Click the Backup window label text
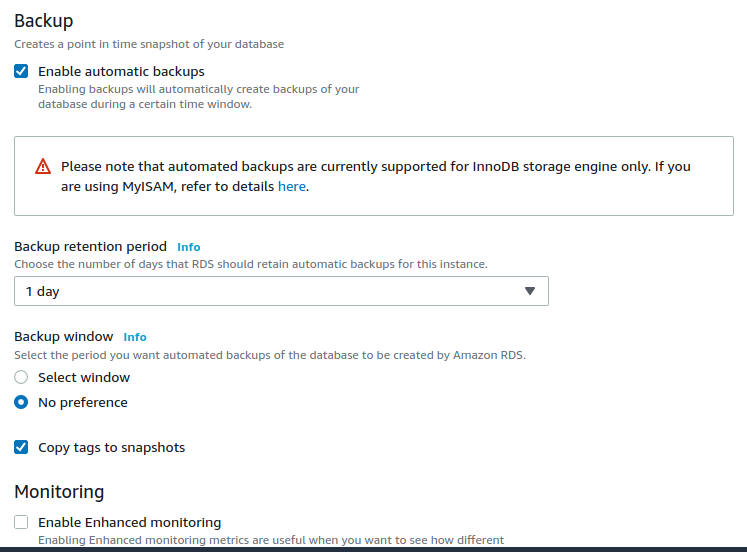This screenshot has height=552, width=747. coord(64,336)
